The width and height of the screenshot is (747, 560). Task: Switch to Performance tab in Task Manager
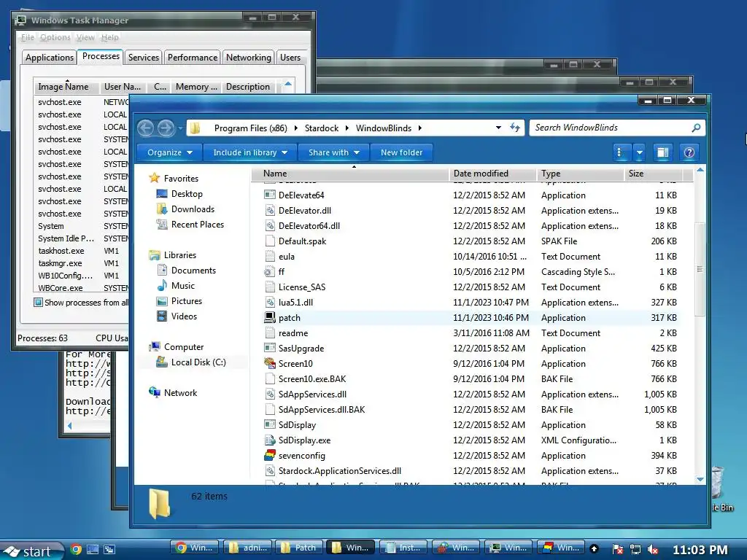pos(193,58)
